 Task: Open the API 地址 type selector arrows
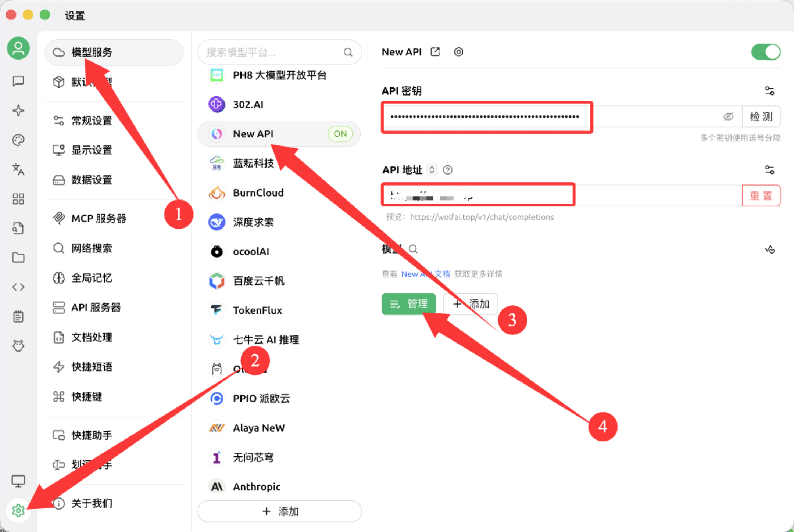432,170
